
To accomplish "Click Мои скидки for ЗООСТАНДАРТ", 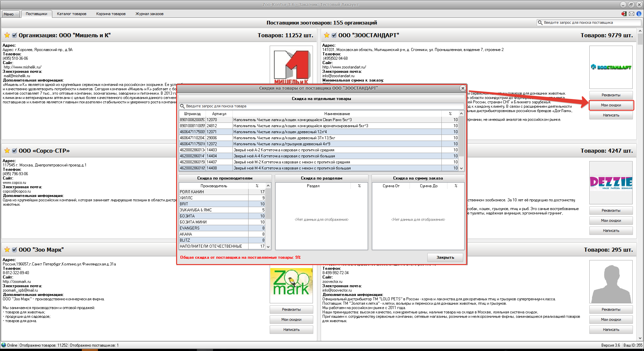I will (x=611, y=105).
